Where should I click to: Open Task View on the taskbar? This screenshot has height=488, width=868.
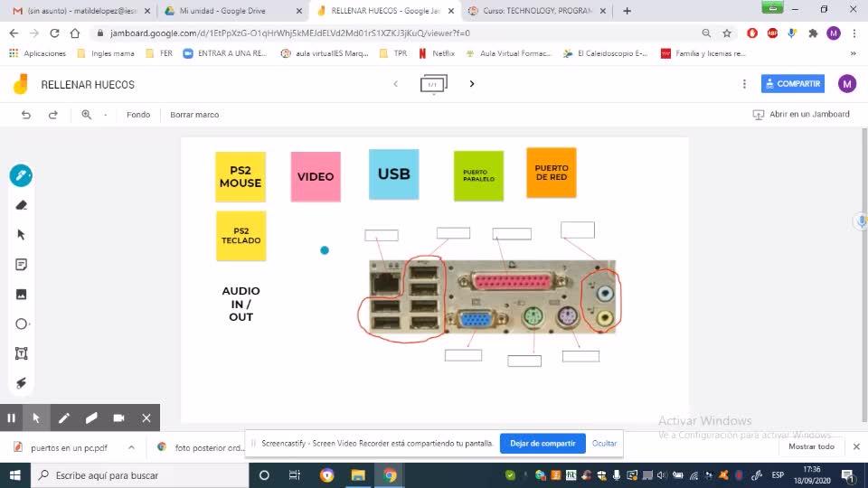(295, 475)
